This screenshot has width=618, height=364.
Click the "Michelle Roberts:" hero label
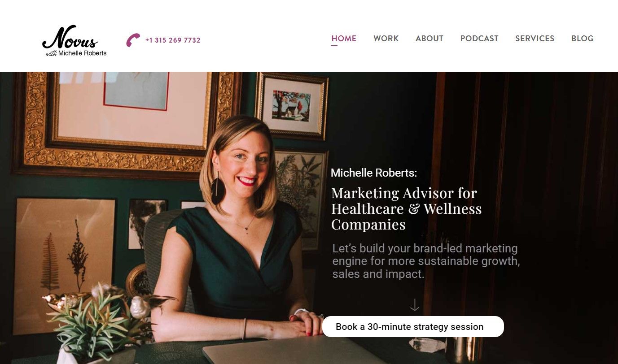pyautogui.click(x=374, y=173)
